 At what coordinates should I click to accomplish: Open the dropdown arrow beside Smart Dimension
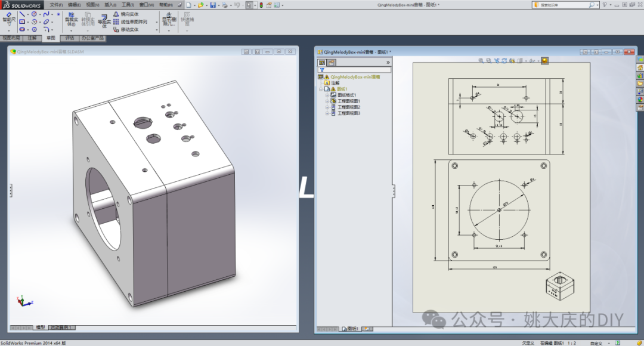pyautogui.click(x=8, y=30)
